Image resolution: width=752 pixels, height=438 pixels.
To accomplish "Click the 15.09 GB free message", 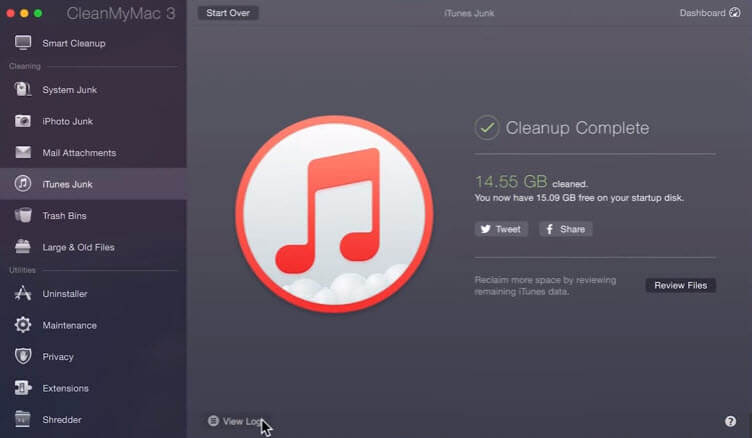I will point(579,198).
